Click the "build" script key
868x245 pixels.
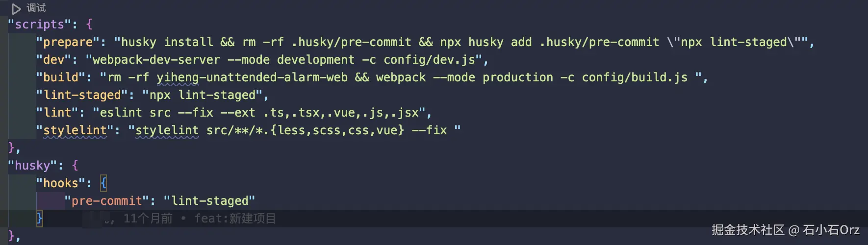tap(61, 77)
